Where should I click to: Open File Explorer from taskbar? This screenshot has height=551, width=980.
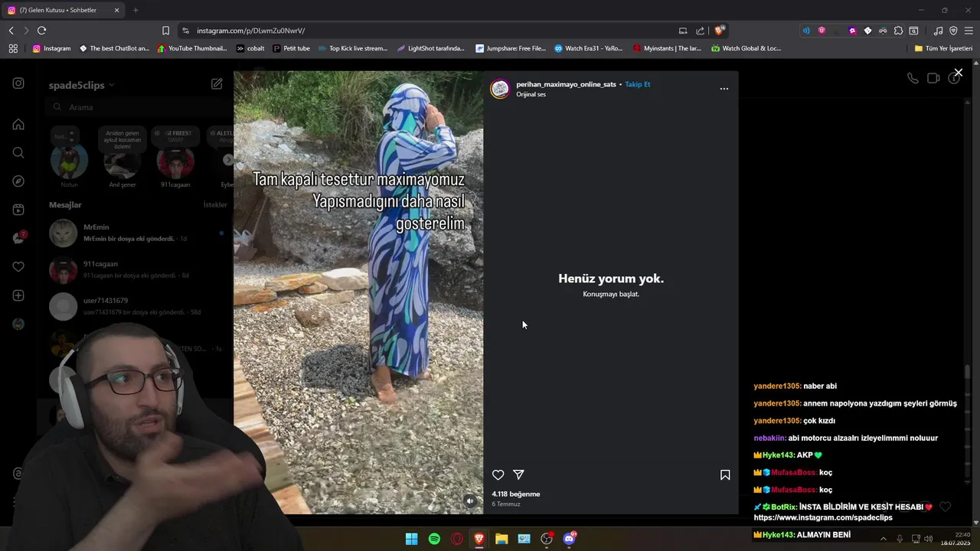[501, 539]
